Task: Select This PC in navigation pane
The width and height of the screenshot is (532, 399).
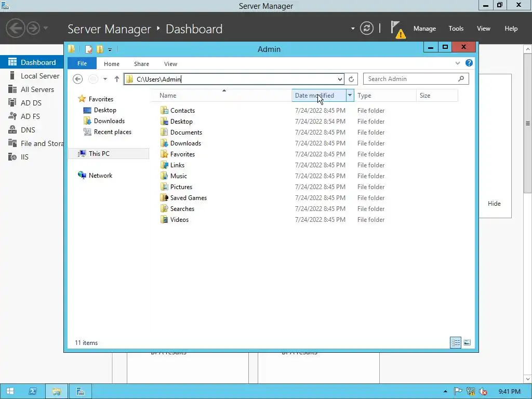Action: point(109,153)
